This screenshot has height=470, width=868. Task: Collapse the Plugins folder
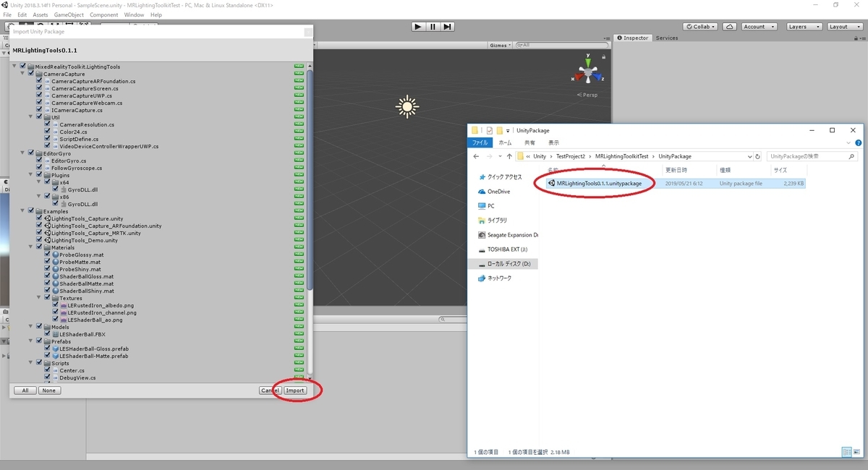(x=31, y=175)
